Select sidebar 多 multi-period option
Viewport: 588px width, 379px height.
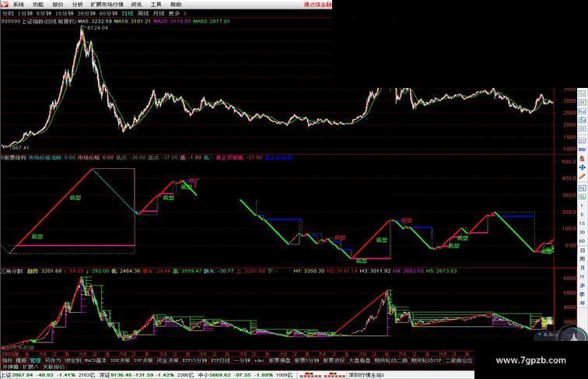583,285
